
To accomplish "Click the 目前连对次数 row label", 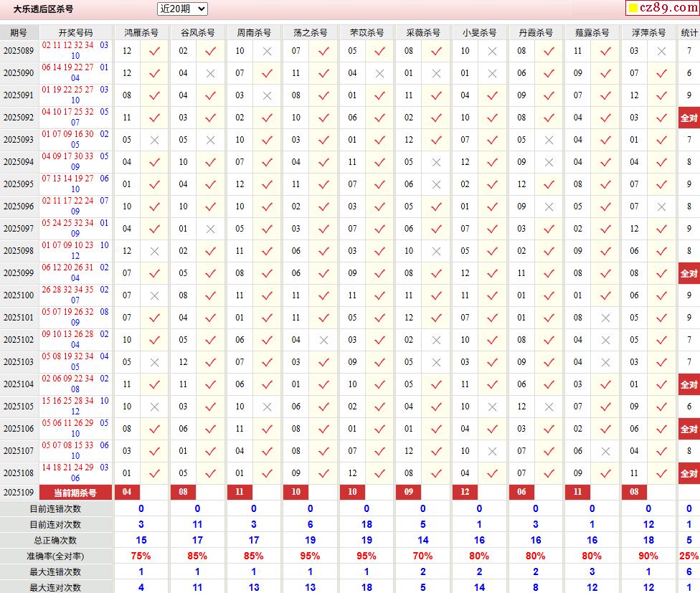I will click(55, 525).
